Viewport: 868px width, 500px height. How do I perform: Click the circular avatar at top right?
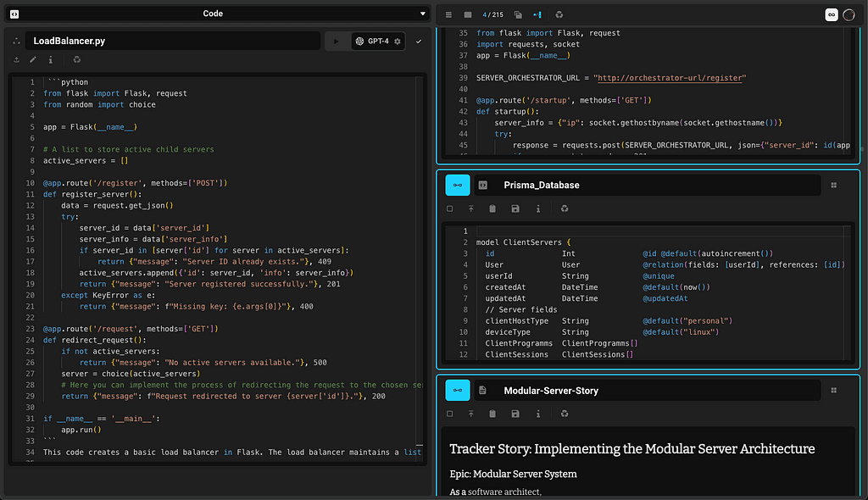coord(849,15)
